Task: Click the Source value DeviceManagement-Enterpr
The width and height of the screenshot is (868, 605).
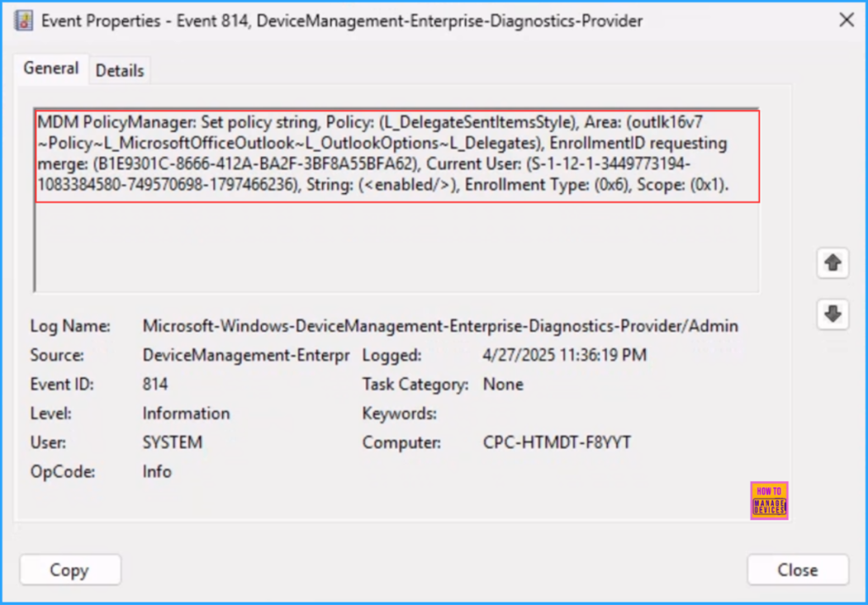Action: pos(246,355)
